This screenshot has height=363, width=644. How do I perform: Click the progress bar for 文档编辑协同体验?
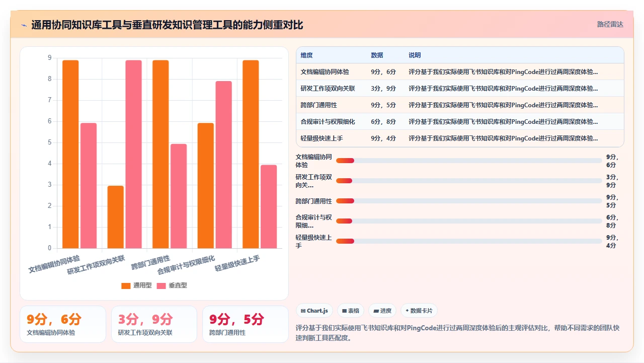[469, 161]
